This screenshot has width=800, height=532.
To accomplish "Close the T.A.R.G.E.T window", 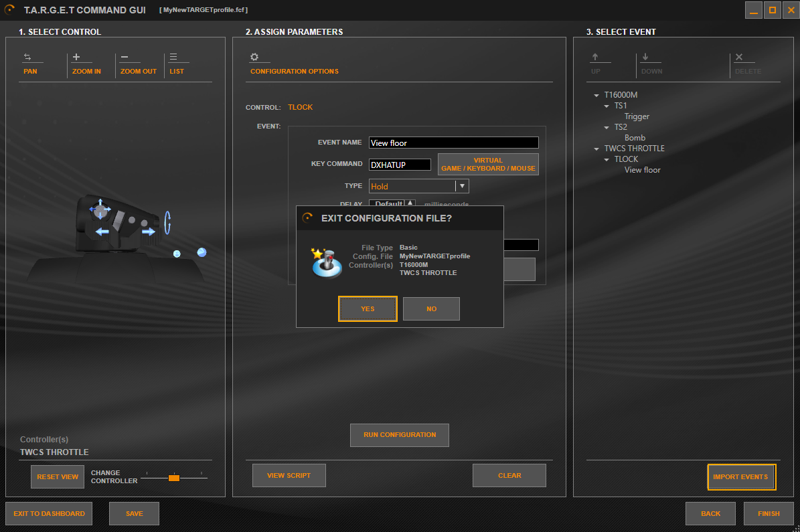I will [791, 9].
